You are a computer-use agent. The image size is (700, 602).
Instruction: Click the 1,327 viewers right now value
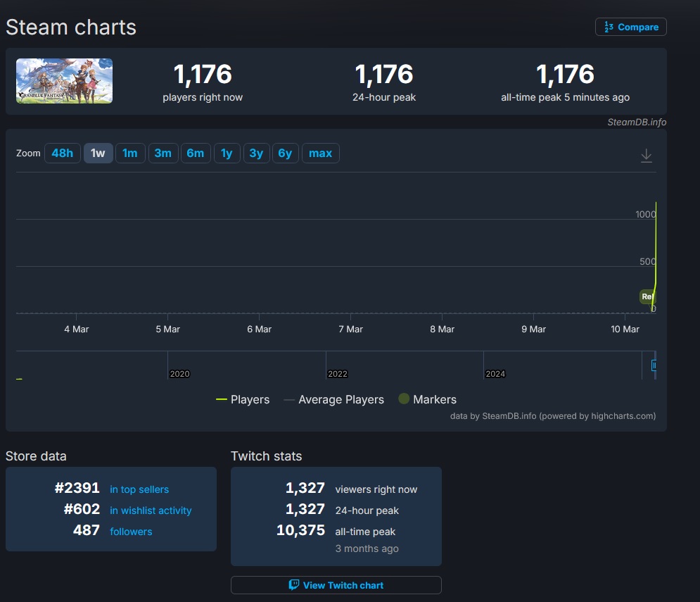click(305, 488)
